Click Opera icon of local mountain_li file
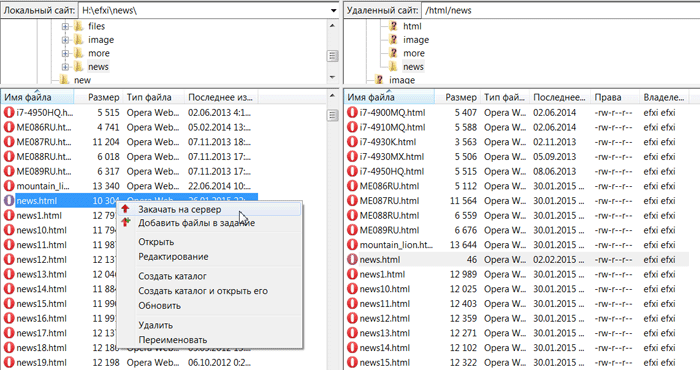This screenshot has width=700, height=370. 9,186
